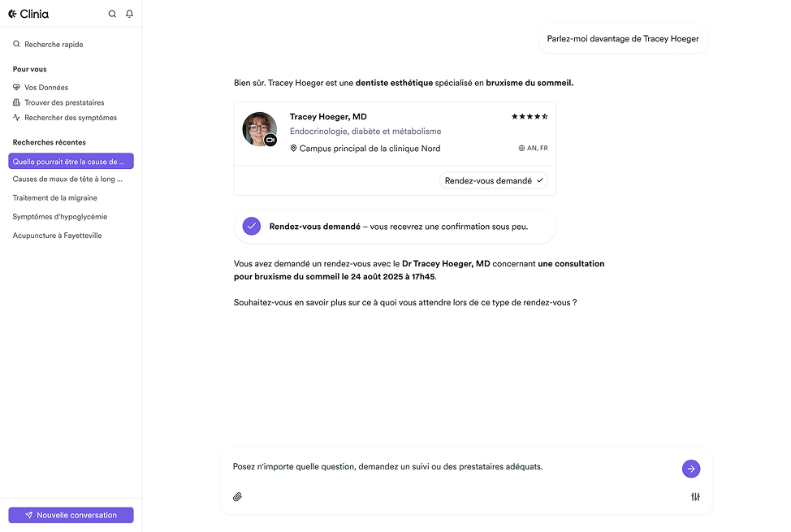Image resolution: width=791 pixels, height=532 pixels.
Task: Click the globe languages icon
Action: [x=521, y=149]
